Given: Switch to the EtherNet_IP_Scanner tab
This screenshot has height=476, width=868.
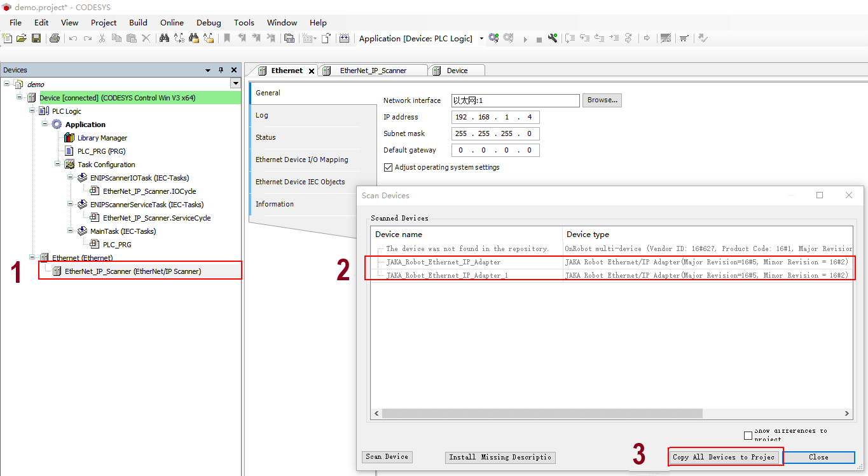Looking at the screenshot, I should (373, 71).
